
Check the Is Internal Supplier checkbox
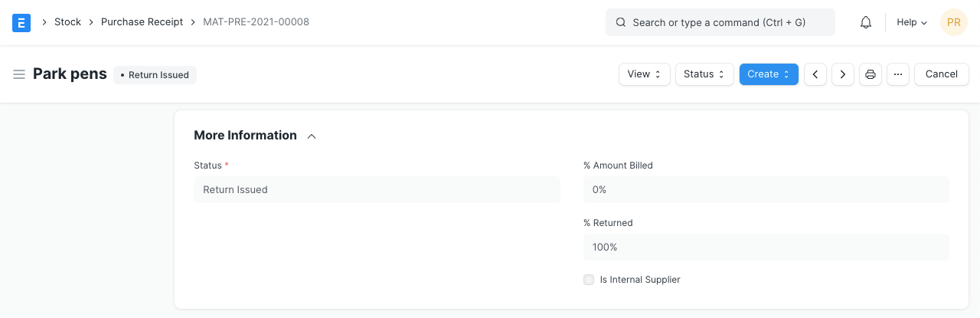589,280
